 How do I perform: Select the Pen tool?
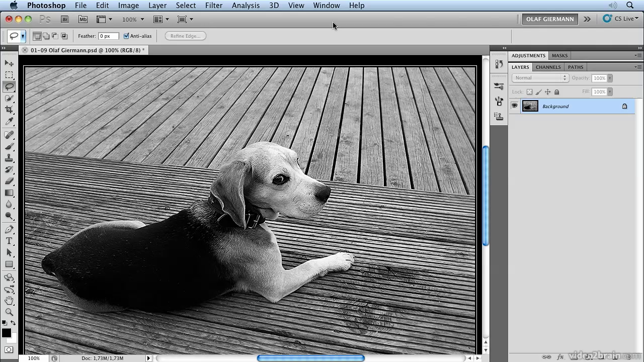pos(9,229)
